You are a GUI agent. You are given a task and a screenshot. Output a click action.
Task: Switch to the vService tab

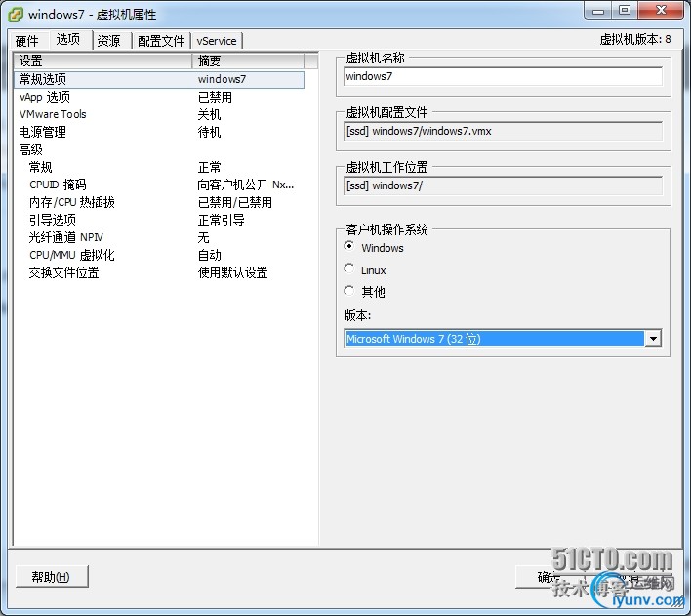point(217,41)
